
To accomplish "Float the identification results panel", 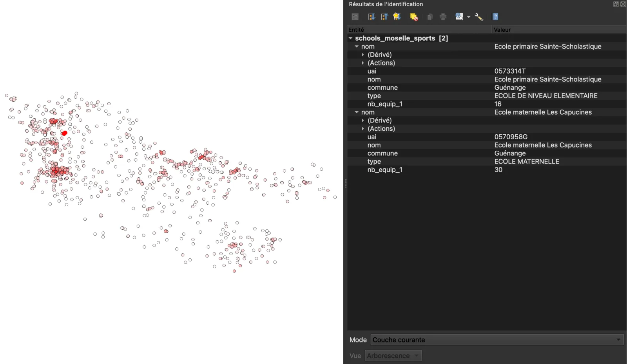I will tap(616, 4).
